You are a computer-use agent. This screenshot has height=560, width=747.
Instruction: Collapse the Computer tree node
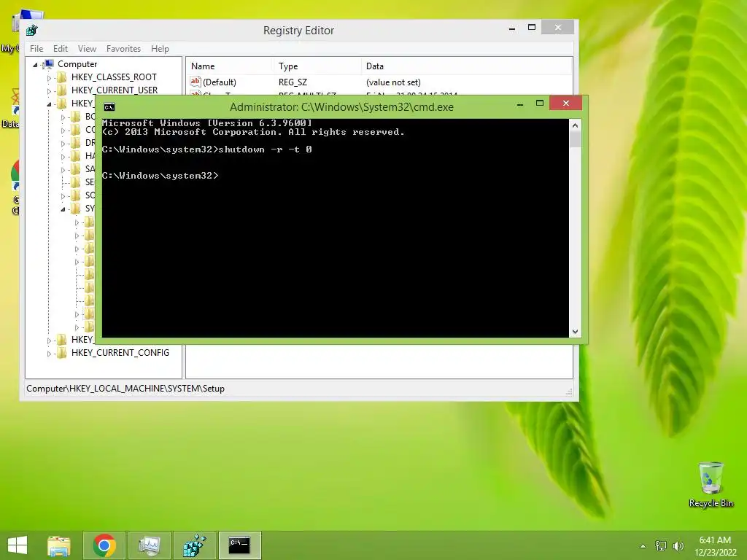click(35, 64)
